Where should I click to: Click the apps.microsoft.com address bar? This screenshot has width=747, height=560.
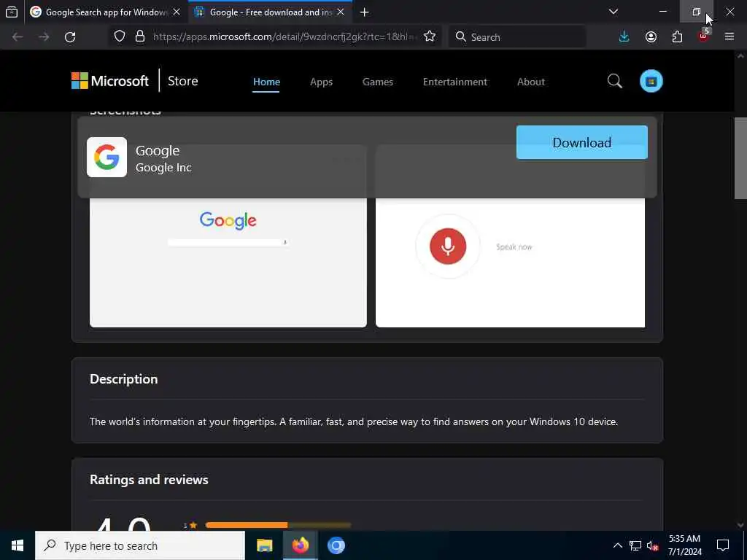pyautogui.click(x=285, y=36)
